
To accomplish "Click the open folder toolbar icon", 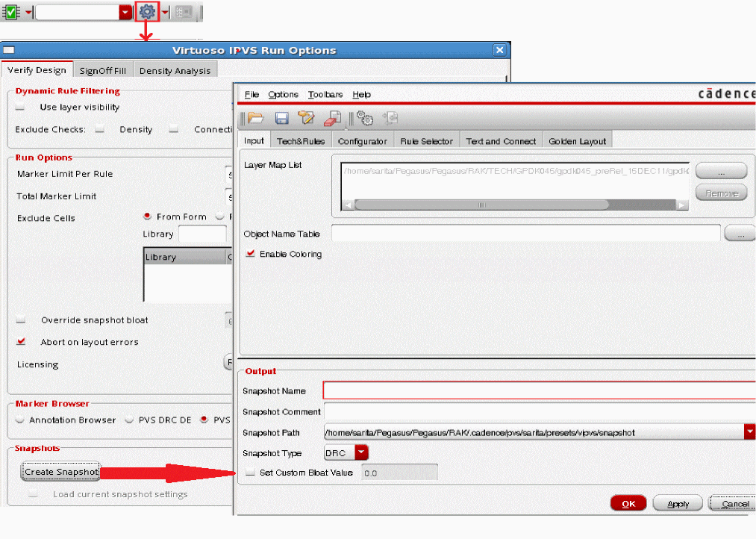I will click(x=256, y=118).
